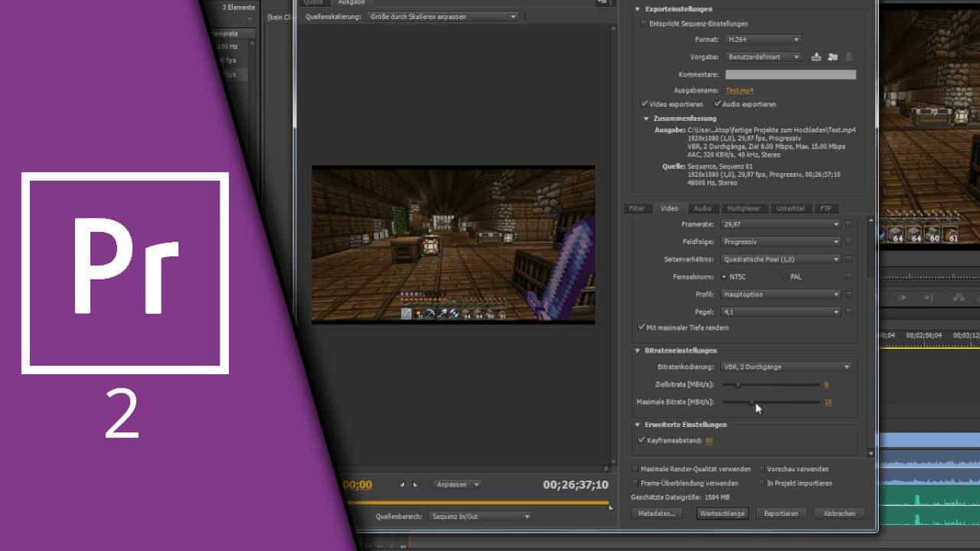The height and width of the screenshot is (551, 980).
Task: Click the Kommentare input field
Action: [790, 74]
